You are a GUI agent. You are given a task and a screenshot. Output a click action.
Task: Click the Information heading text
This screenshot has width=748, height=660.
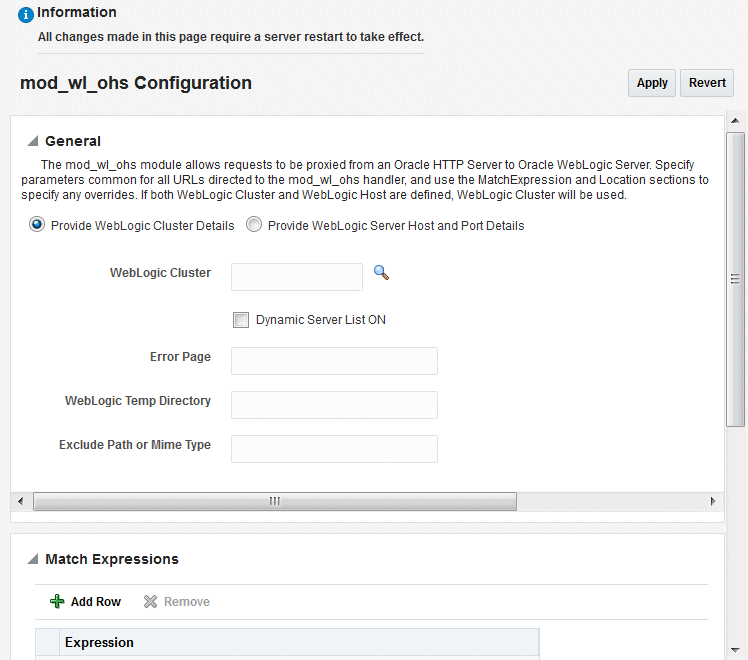(77, 12)
